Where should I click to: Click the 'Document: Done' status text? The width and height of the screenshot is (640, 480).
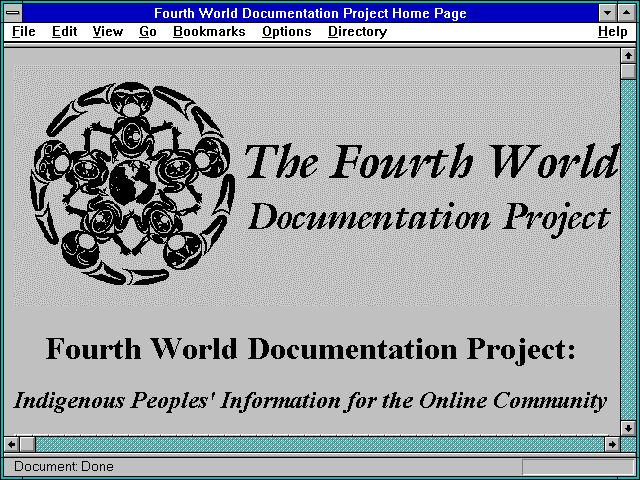[64, 466]
